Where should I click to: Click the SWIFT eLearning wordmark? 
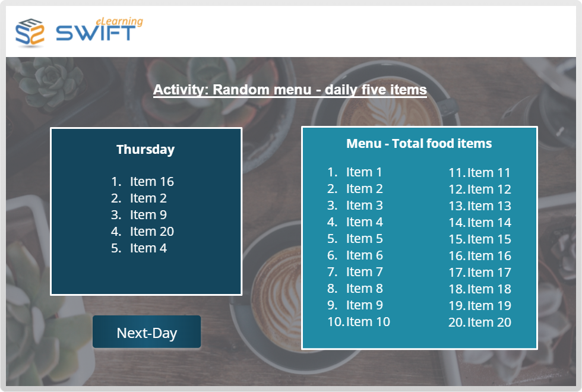pyautogui.click(x=99, y=29)
